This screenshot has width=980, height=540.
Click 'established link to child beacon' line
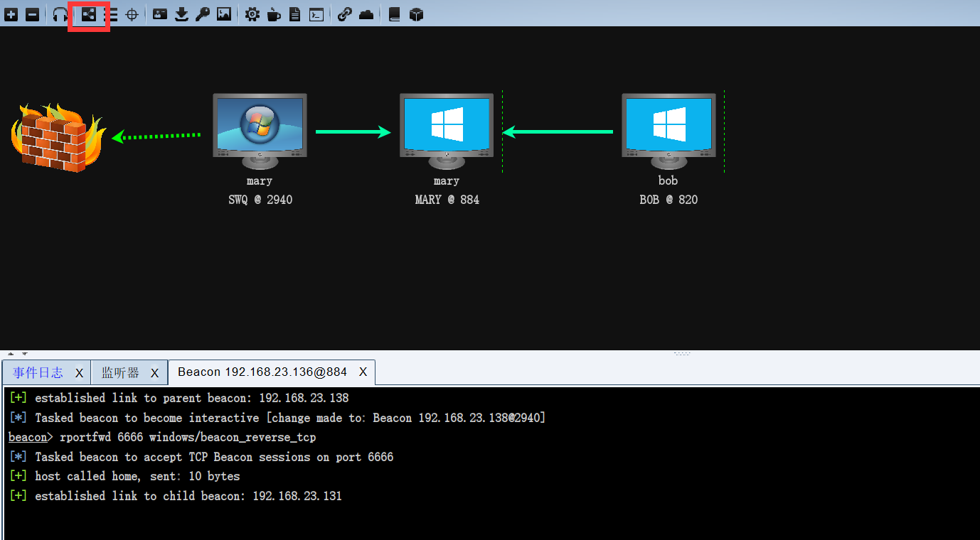tap(188, 496)
